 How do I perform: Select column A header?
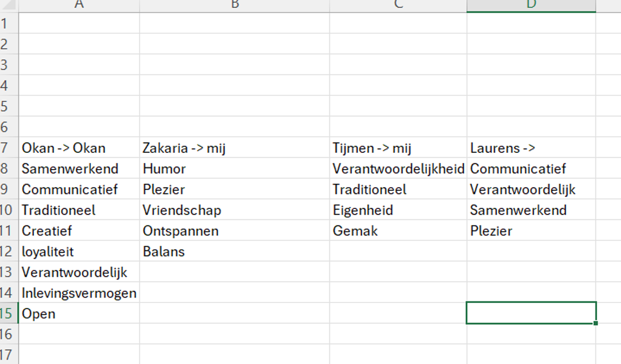[79, 5]
